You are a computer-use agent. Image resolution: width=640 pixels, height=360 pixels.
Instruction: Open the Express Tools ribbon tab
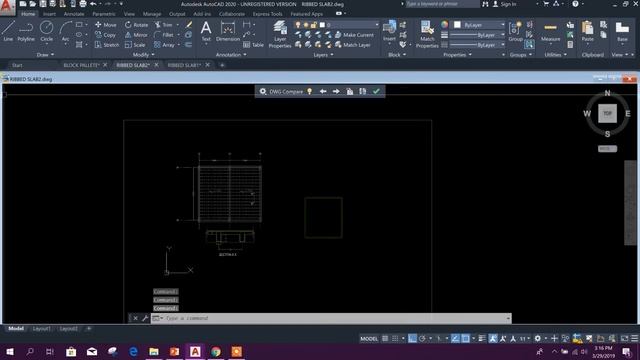tap(267, 14)
